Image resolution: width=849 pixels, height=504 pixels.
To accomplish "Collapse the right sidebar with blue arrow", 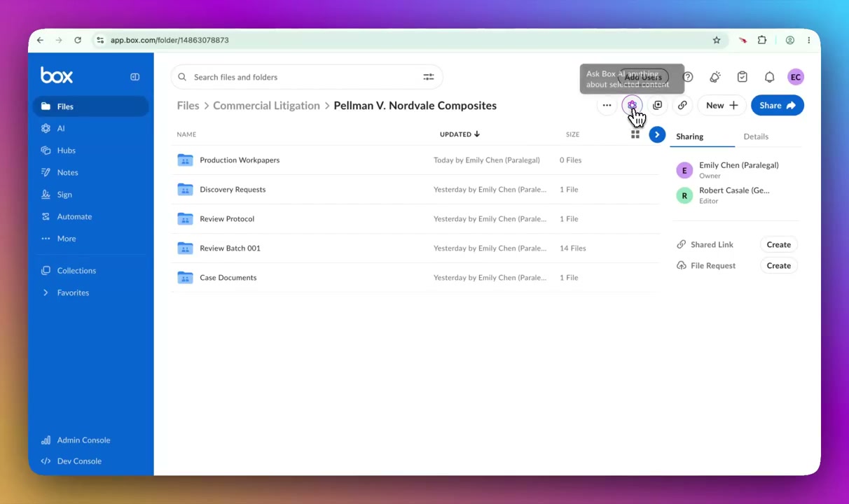I will tap(657, 134).
